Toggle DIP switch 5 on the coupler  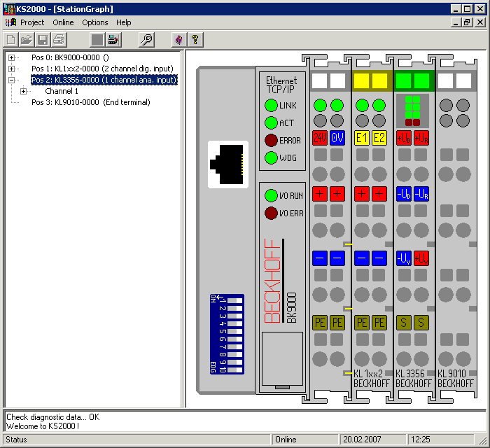pos(234,332)
